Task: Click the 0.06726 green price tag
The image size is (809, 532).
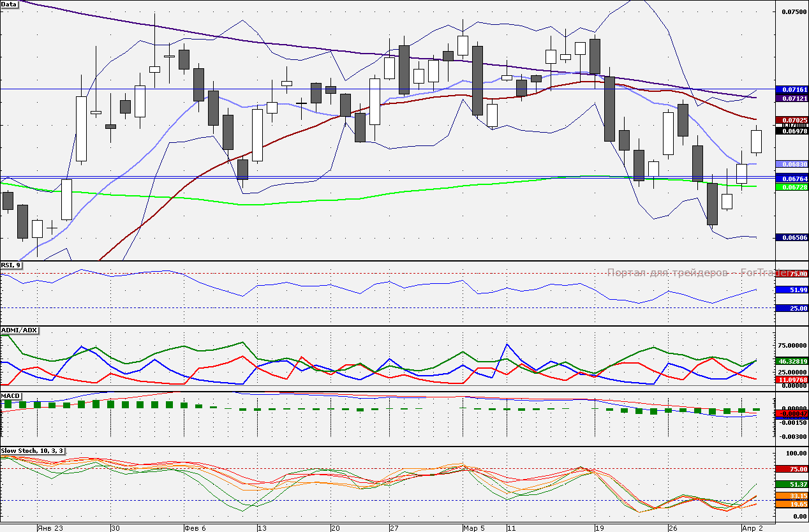Action: pyautogui.click(x=791, y=186)
